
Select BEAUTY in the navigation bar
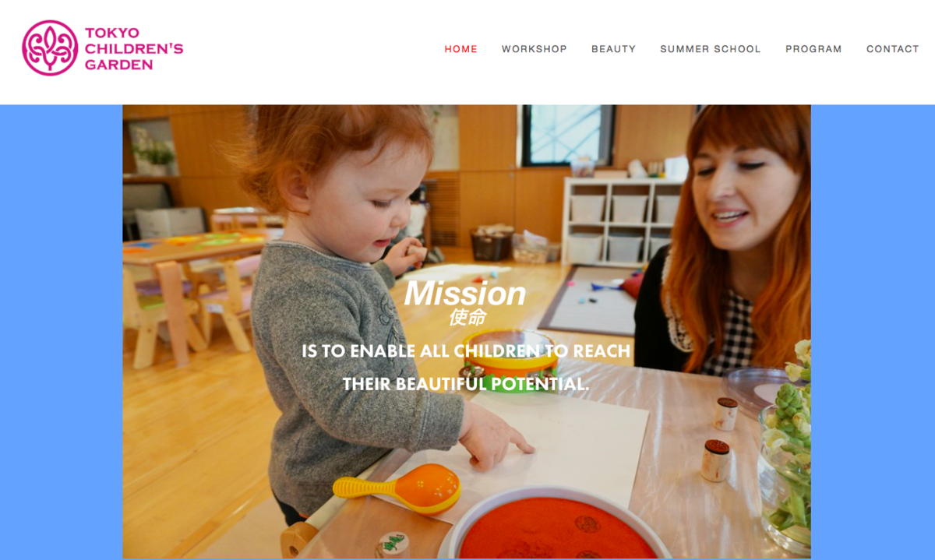tap(614, 49)
